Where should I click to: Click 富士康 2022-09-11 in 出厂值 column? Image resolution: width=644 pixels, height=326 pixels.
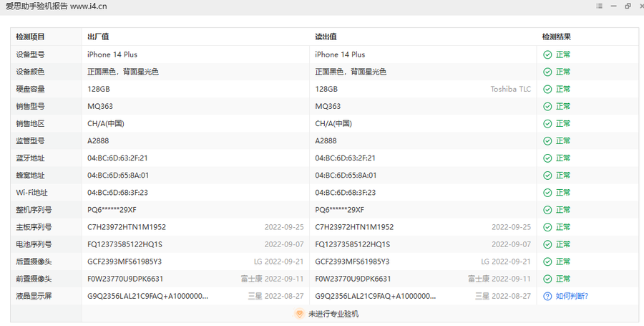point(272,279)
